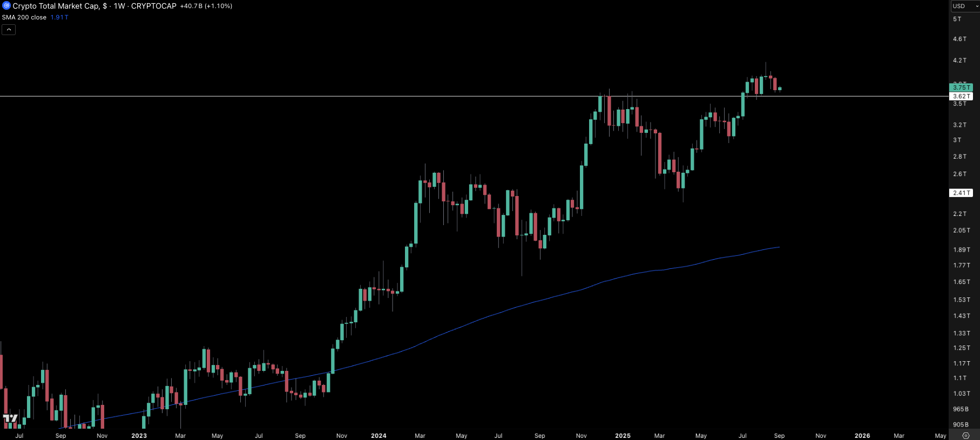Click the 2026 year label on time axis
980x440 pixels.
pyautogui.click(x=862, y=436)
